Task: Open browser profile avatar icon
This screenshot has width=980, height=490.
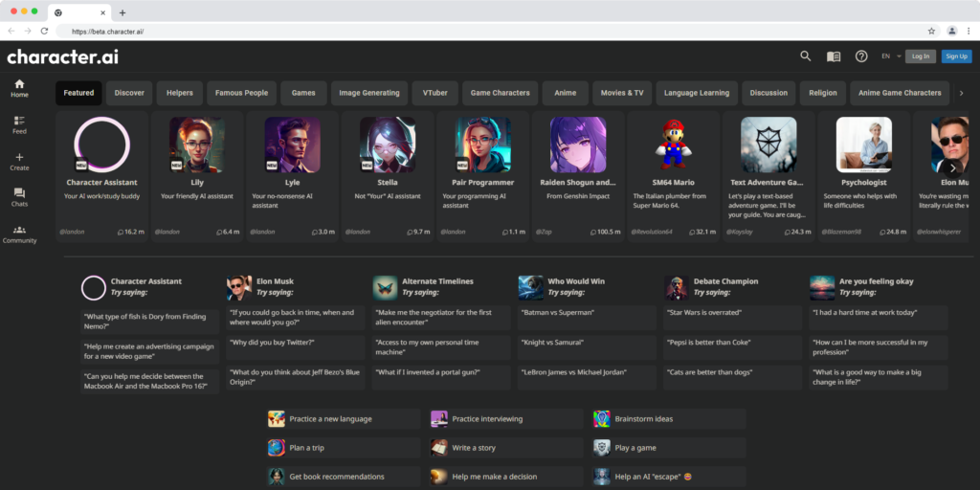Action: click(x=952, y=31)
